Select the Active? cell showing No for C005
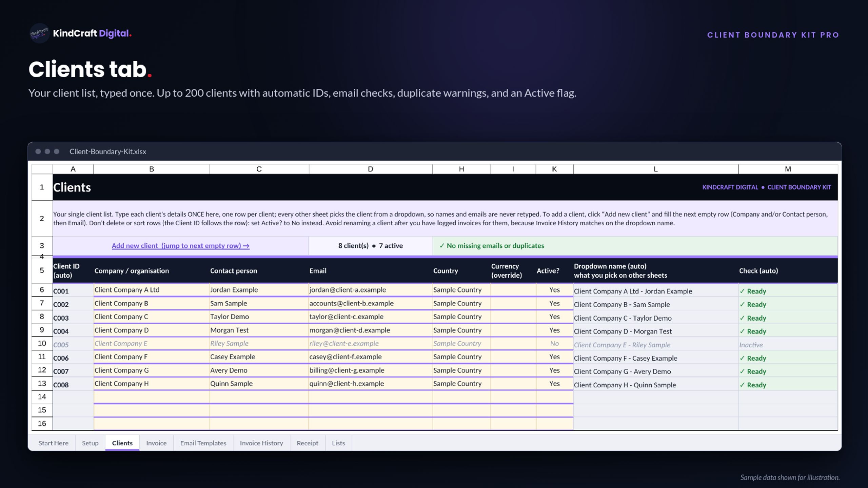The image size is (868, 488). tap(554, 343)
